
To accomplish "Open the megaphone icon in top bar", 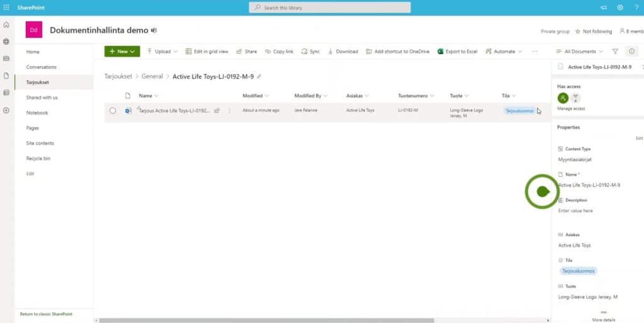I will 604,8.
